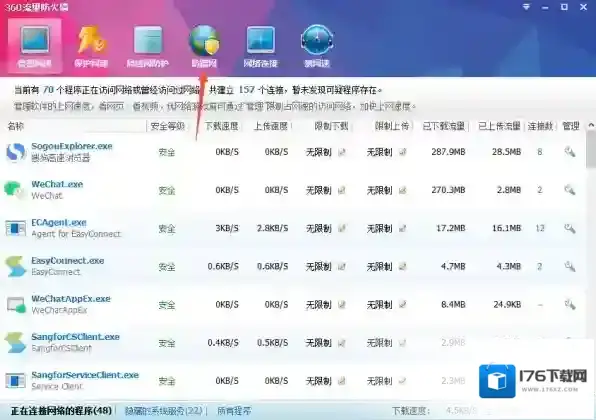596x420 pixels.
Task: Open manage wrench for WeChat.exe
Action: [x=569, y=190]
